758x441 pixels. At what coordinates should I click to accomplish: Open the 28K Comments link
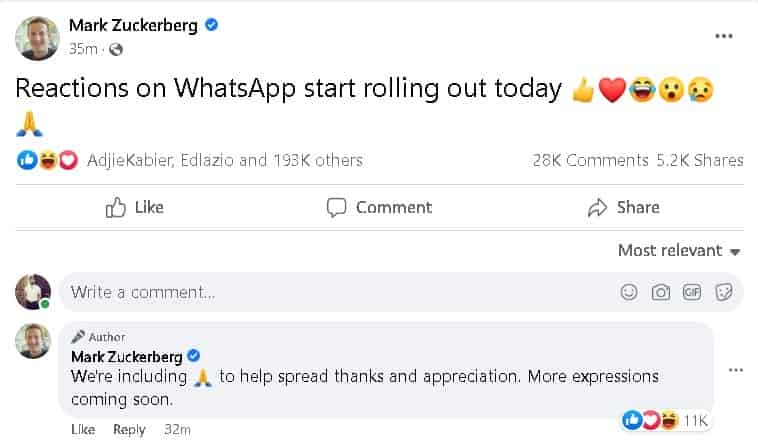pos(590,160)
